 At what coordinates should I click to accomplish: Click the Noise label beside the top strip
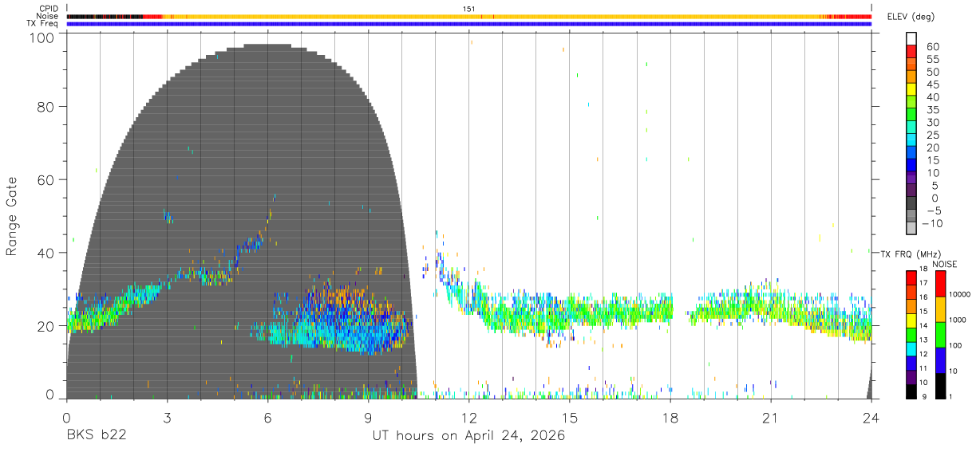point(48,16)
